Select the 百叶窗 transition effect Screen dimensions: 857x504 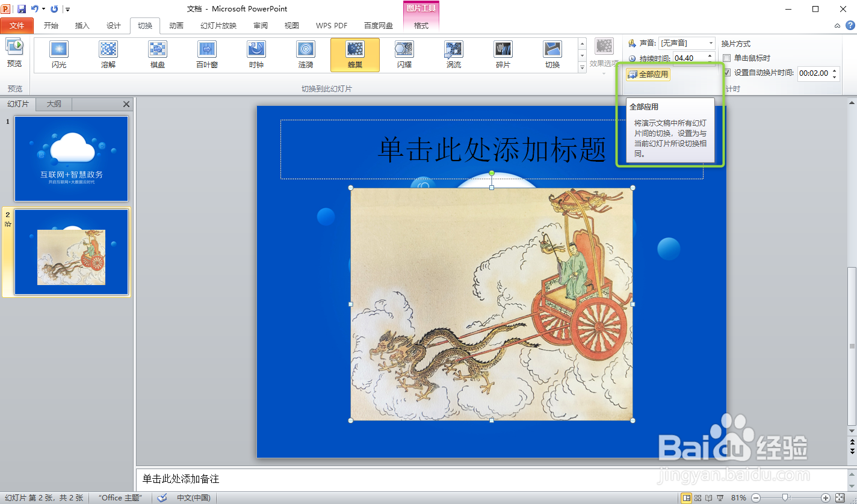click(x=207, y=55)
